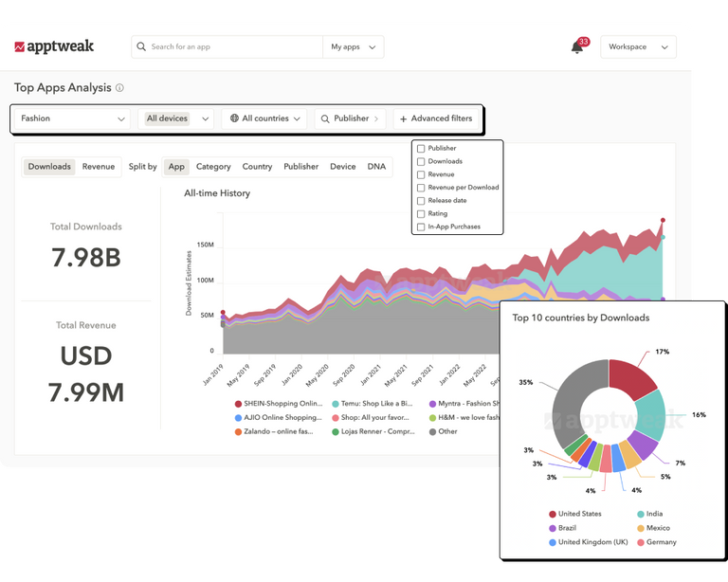The image size is (728, 582).
Task: Open the My apps dropdown
Action: tap(354, 46)
